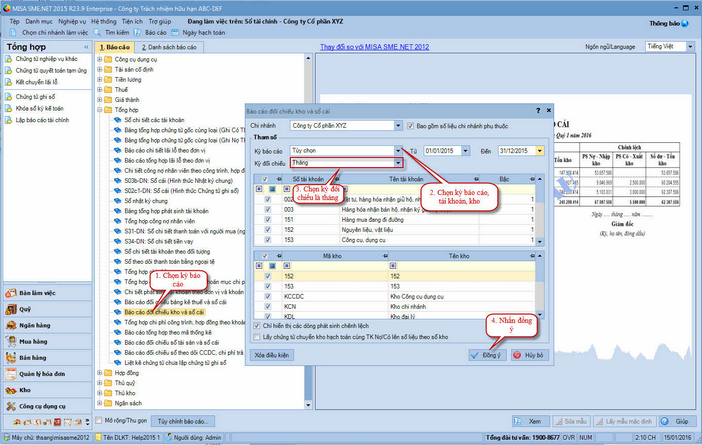
Task: Open Thay đổi so với MISA SME.NET 2012 link
Action: coord(374,47)
